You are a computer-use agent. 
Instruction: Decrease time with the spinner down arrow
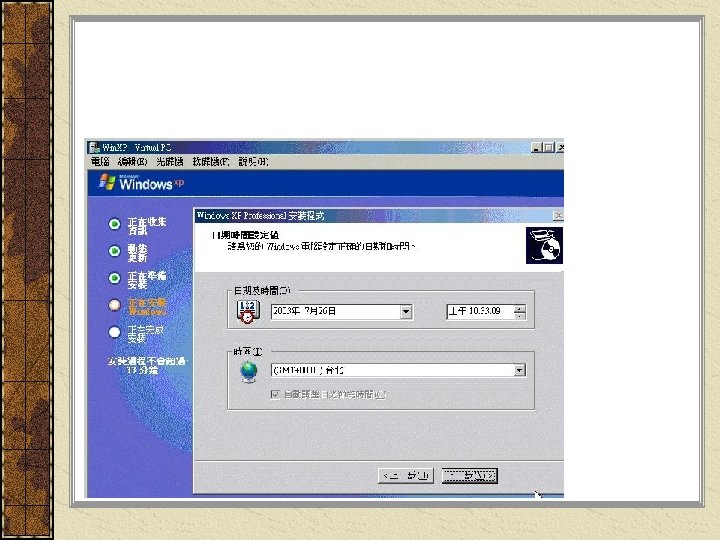[520, 315]
